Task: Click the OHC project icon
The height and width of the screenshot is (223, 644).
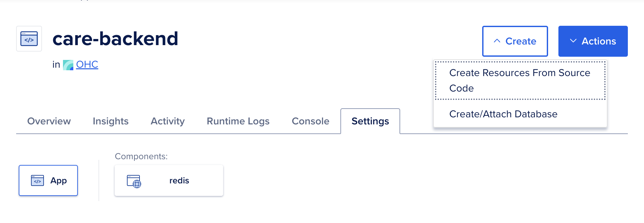Action: pyautogui.click(x=68, y=64)
